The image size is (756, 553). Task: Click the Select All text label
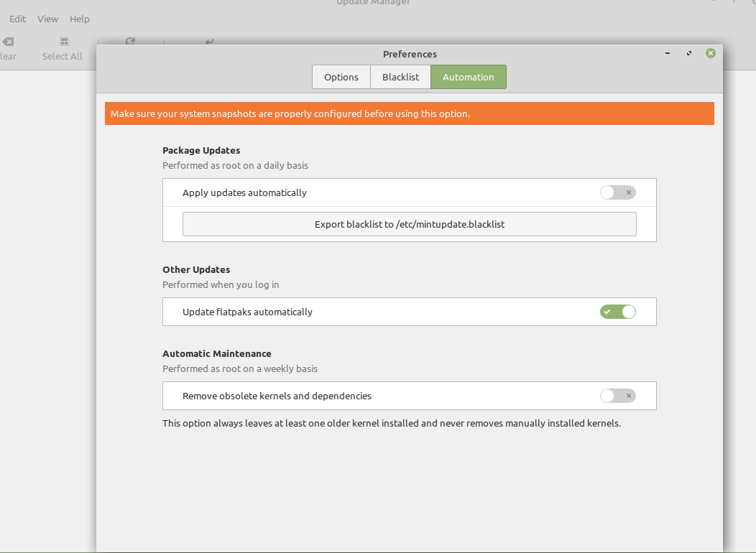[x=63, y=56]
